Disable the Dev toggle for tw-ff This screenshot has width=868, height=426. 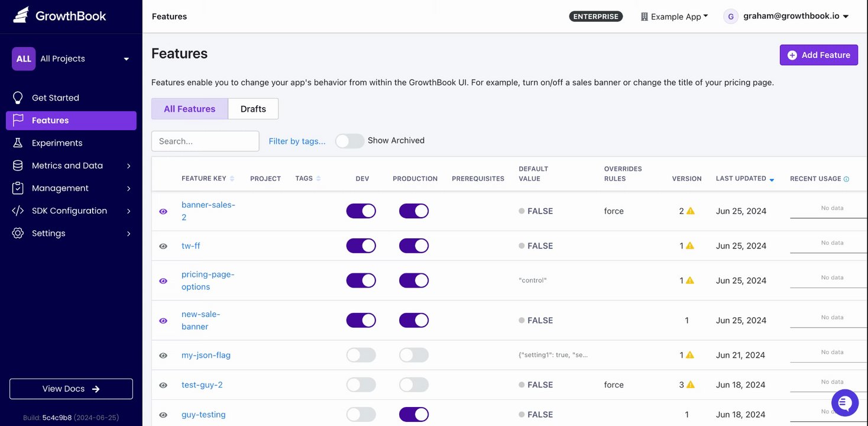click(361, 246)
